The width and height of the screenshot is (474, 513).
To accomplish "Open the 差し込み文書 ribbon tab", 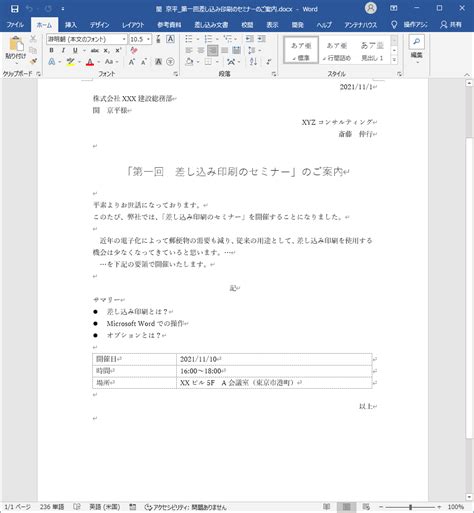I will [211, 25].
